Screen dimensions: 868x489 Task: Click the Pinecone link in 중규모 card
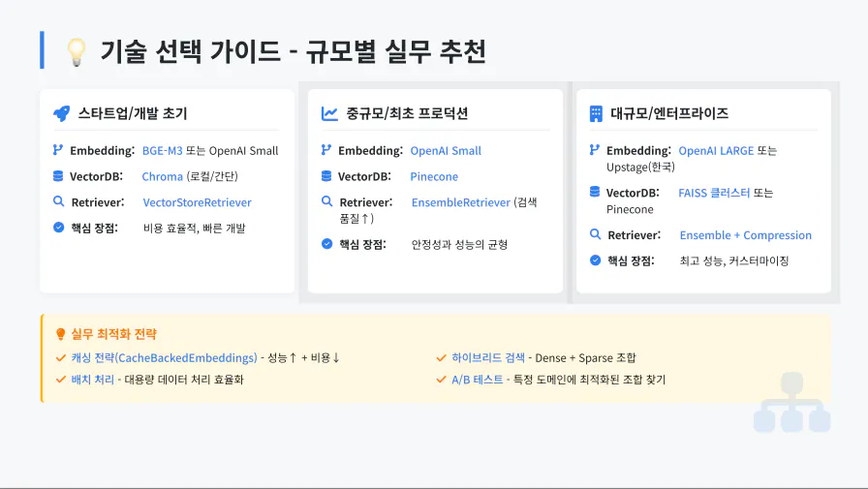click(x=434, y=176)
